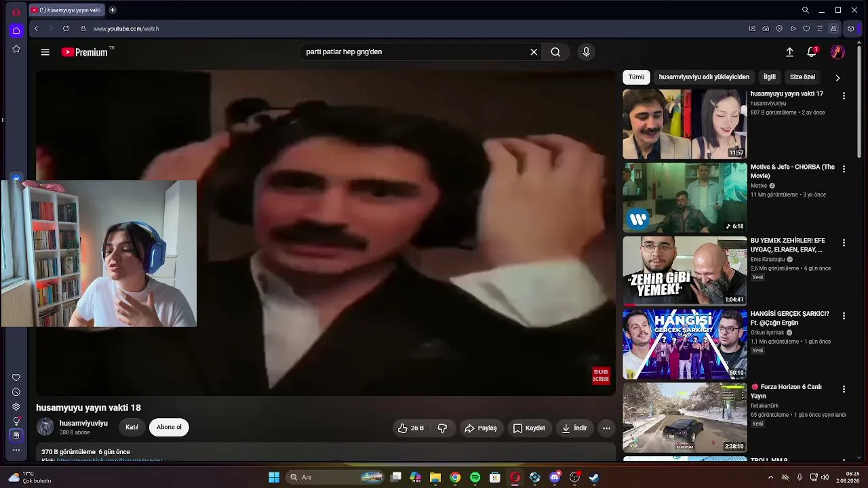Image resolution: width=868 pixels, height=488 pixels.
Task: Open options for BU YEMEK ZEHİRLER video
Action: tap(844, 243)
